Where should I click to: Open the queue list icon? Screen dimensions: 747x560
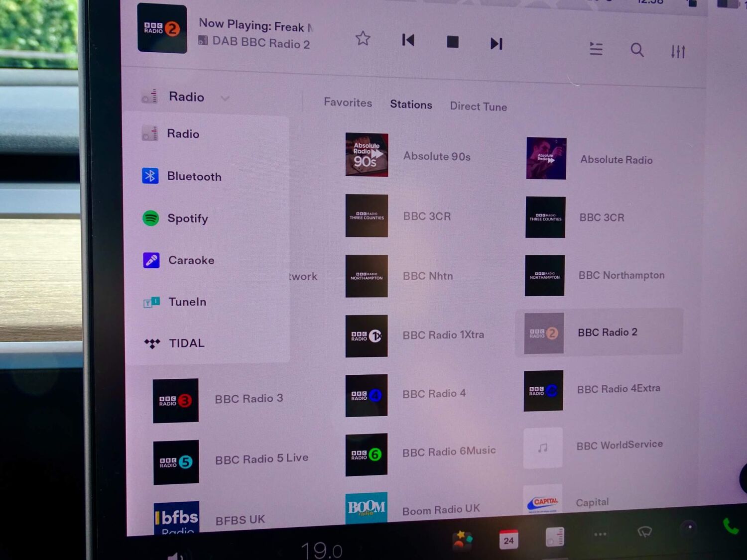(x=596, y=49)
